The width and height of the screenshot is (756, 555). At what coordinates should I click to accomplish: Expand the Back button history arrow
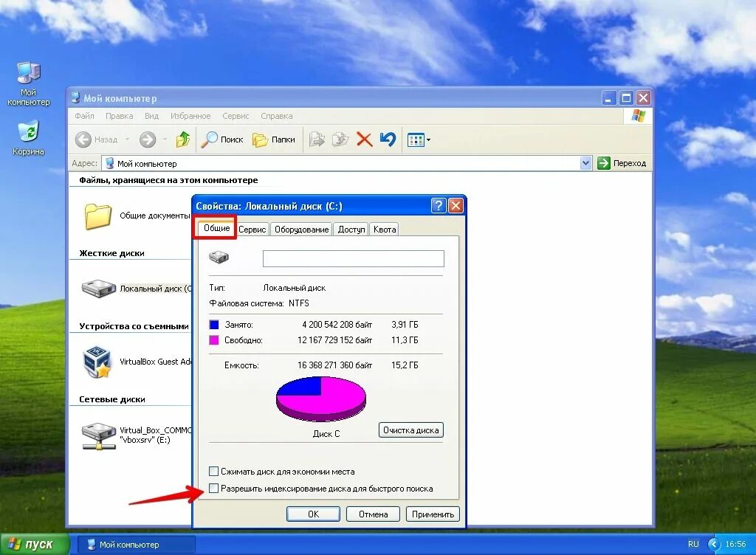pyautogui.click(x=127, y=139)
